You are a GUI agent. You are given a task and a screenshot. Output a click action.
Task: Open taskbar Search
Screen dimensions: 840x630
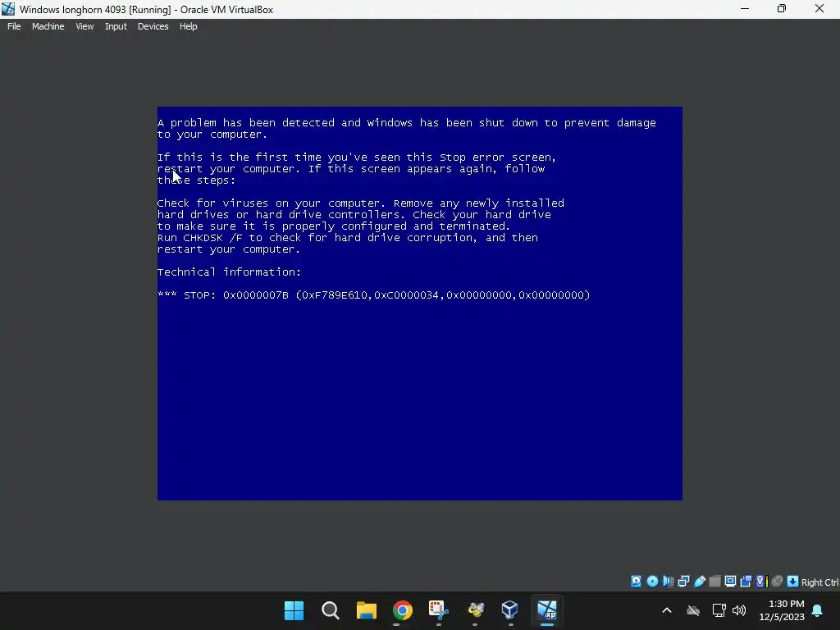click(330, 610)
